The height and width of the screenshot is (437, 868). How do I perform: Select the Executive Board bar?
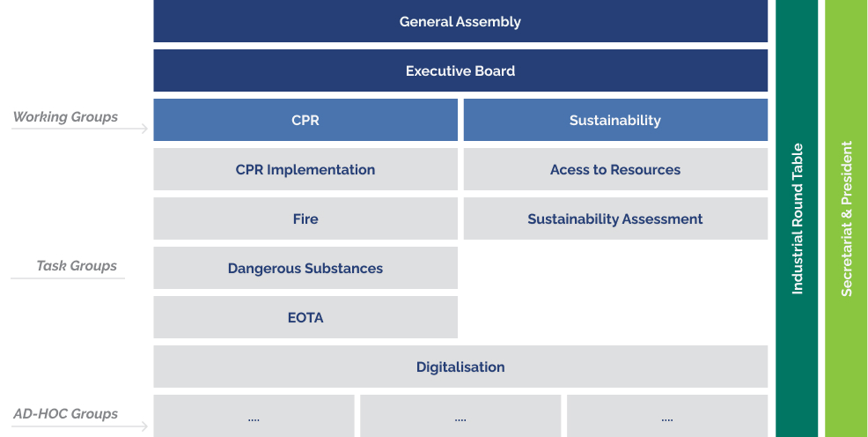(x=460, y=70)
